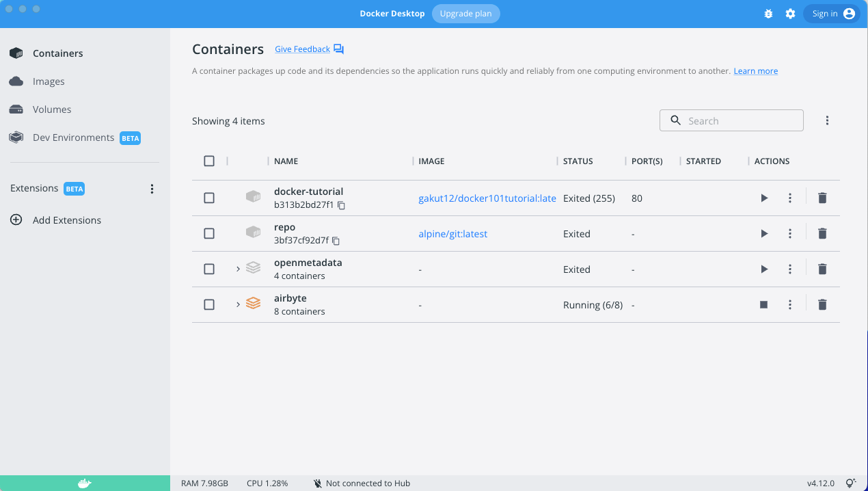Delete the repo container

(822, 234)
